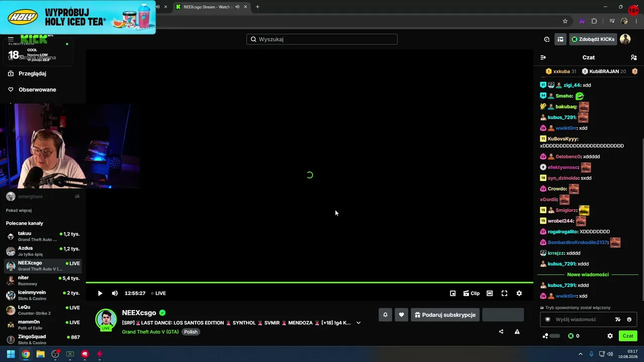Gift subscriptions with Podaruj subskrypcje

[x=445, y=315]
